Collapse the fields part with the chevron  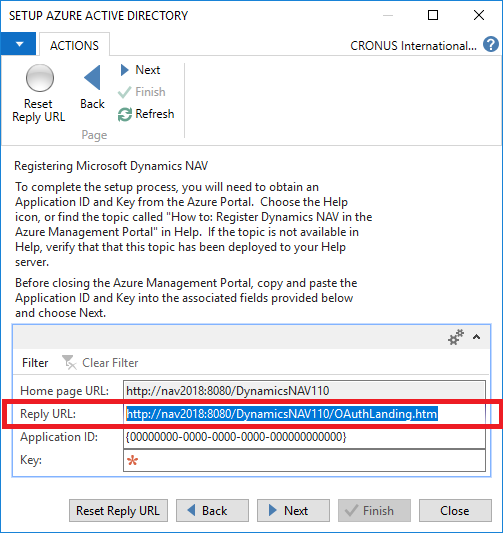[476, 337]
